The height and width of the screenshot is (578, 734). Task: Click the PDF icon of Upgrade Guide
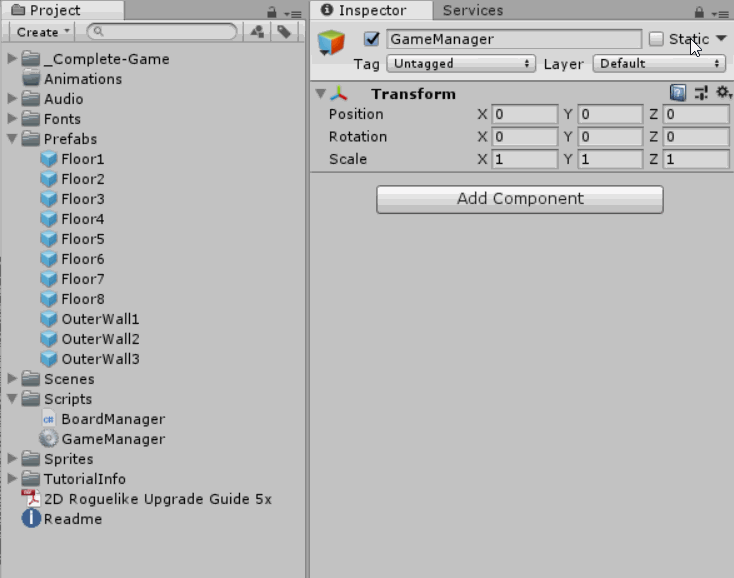point(31,499)
